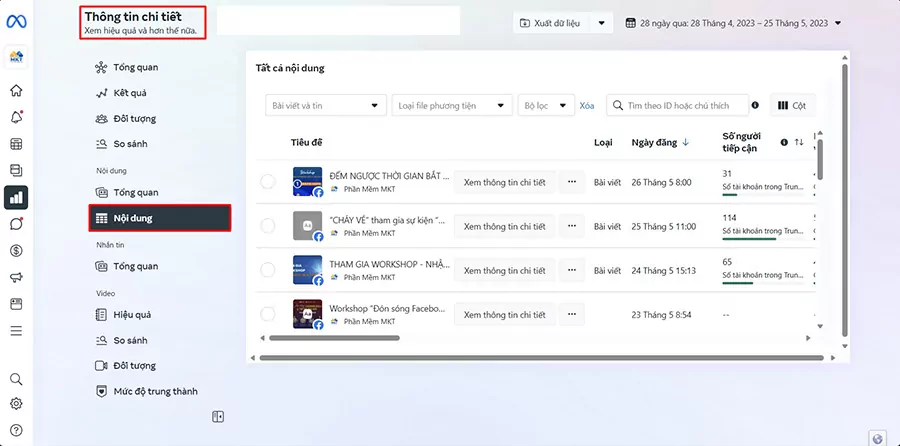Click the Home icon in left sidebar
The image size is (900, 446).
(x=16, y=91)
